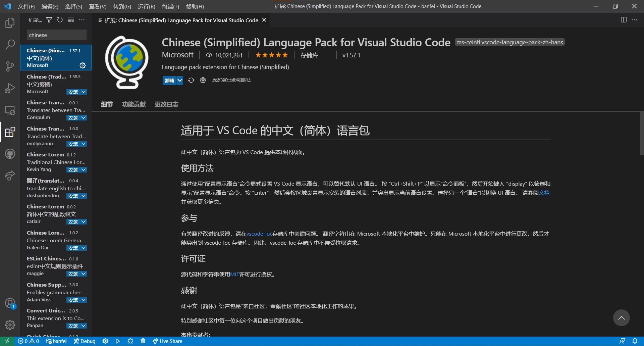Filter extensions with the funnel icon
This screenshot has height=346, width=644.
coord(49,20)
